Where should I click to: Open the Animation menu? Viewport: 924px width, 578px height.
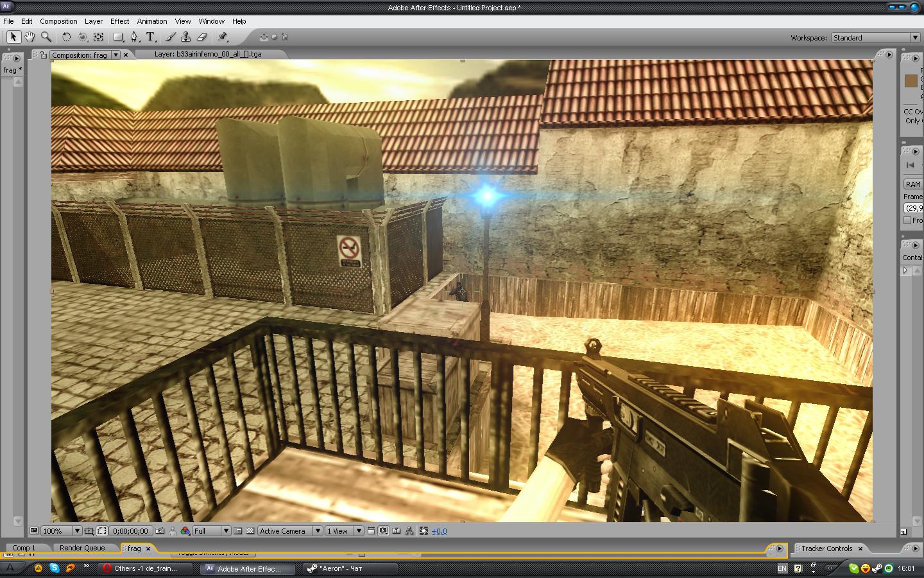coord(152,21)
